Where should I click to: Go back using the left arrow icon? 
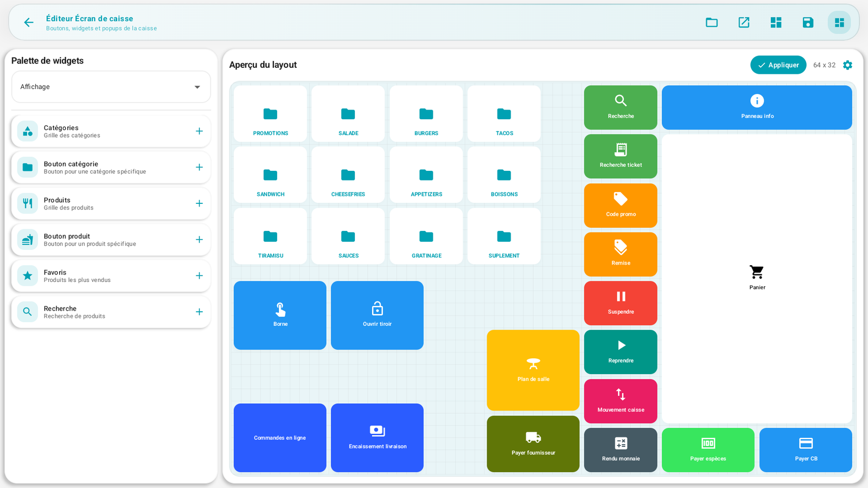[x=29, y=22]
